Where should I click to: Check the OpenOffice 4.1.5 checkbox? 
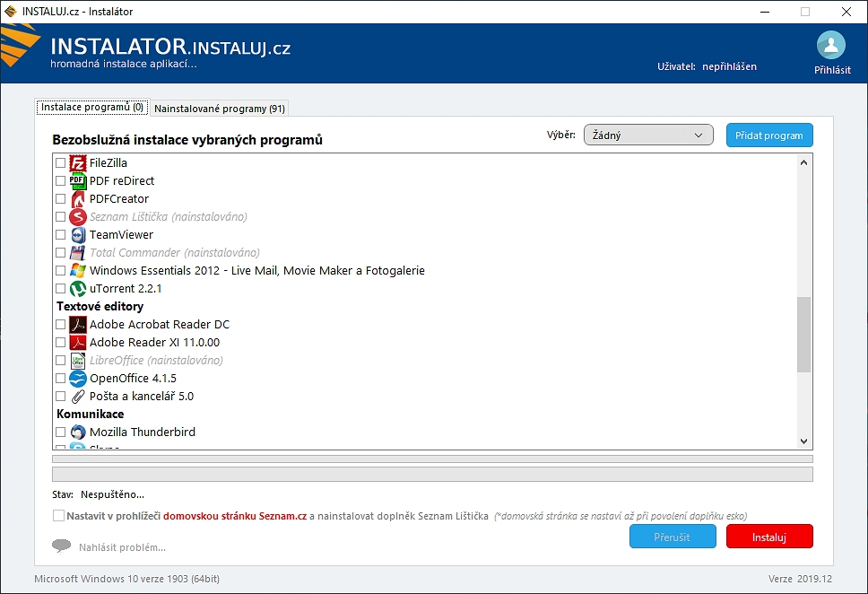[61, 379]
